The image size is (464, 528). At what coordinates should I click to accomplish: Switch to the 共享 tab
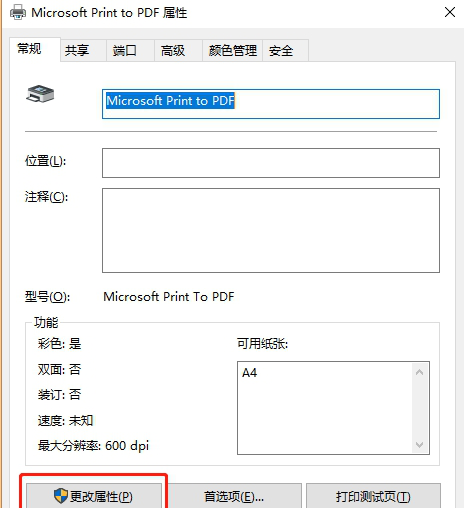click(83, 51)
